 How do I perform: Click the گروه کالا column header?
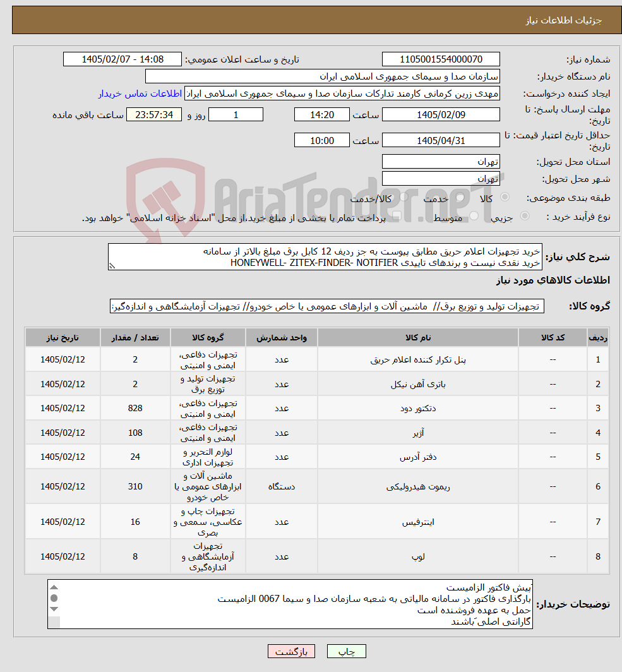(208, 338)
